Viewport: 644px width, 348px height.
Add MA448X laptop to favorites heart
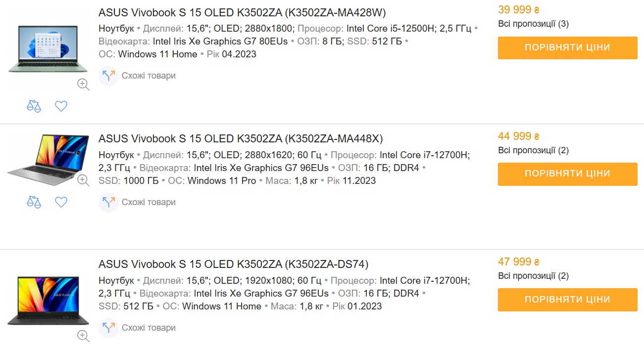61,202
